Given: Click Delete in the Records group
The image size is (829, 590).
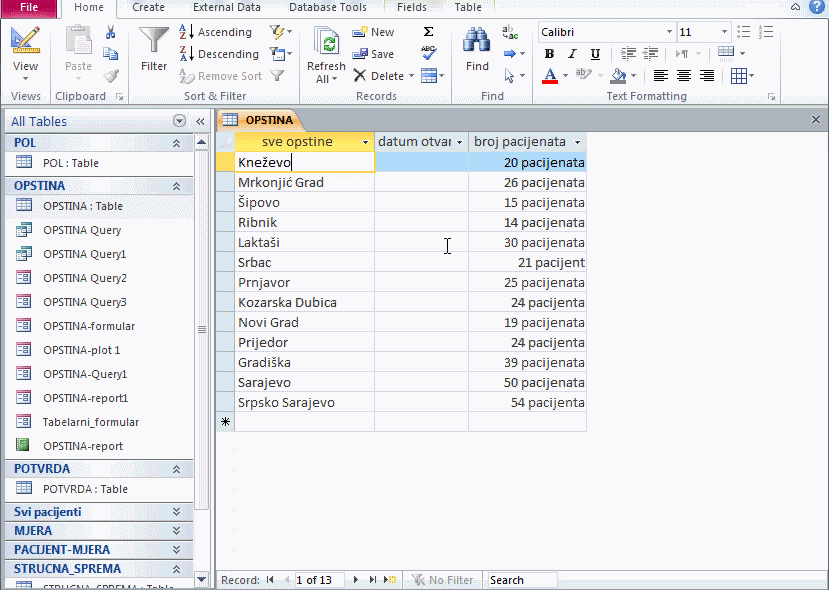Looking at the screenshot, I should pyautogui.click(x=383, y=76).
